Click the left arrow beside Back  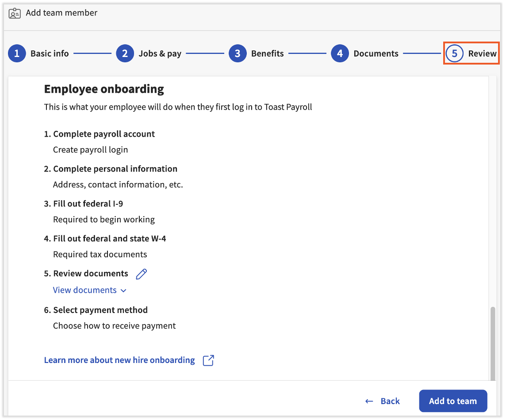369,401
